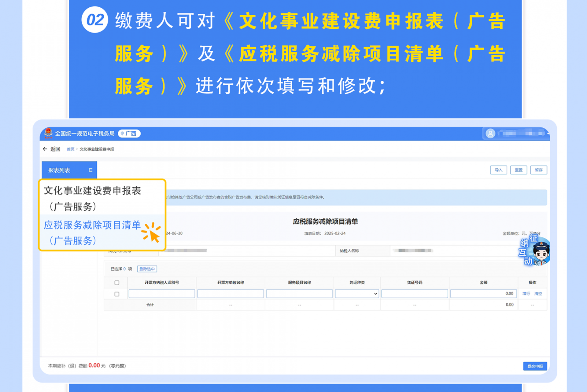This screenshot has height=392, width=587.
Task: Click the user avatar icon
Action: click(x=490, y=134)
